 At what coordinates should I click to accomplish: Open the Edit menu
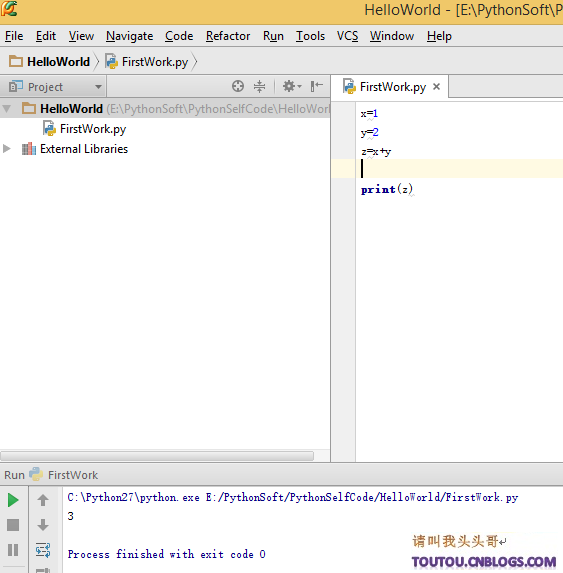(46, 36)
